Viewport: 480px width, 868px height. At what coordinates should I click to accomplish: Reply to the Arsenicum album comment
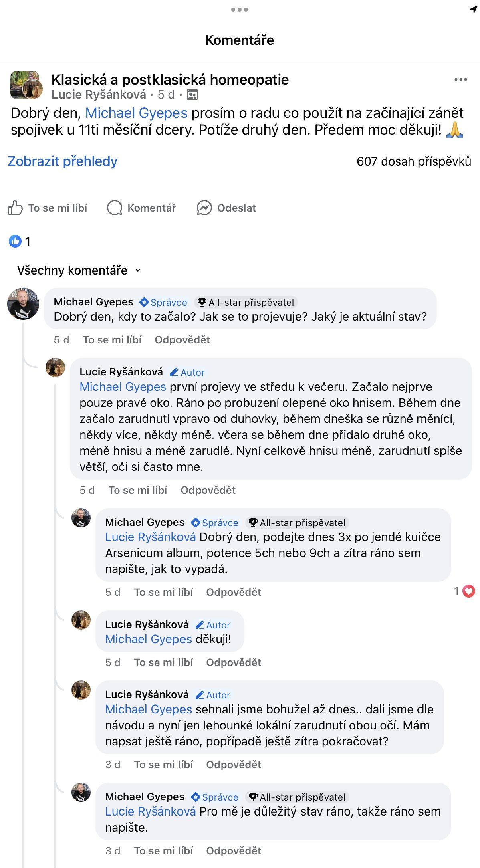click(x=234, y=592)
